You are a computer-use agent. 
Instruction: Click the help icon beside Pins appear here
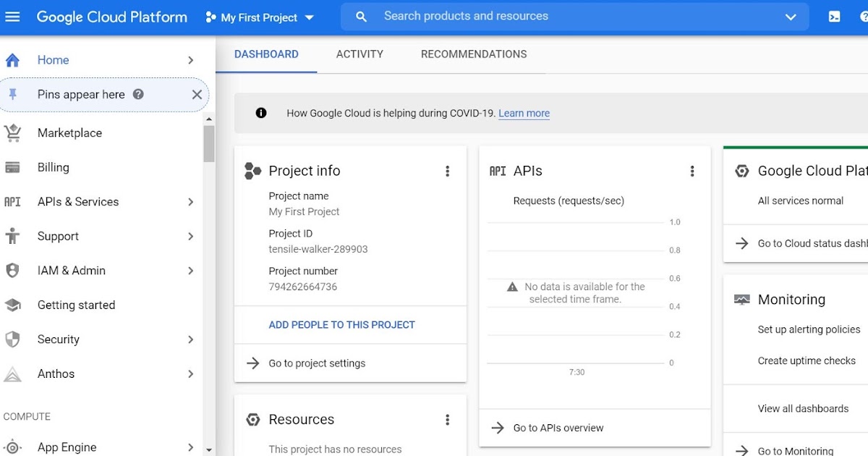click(138, 95)
